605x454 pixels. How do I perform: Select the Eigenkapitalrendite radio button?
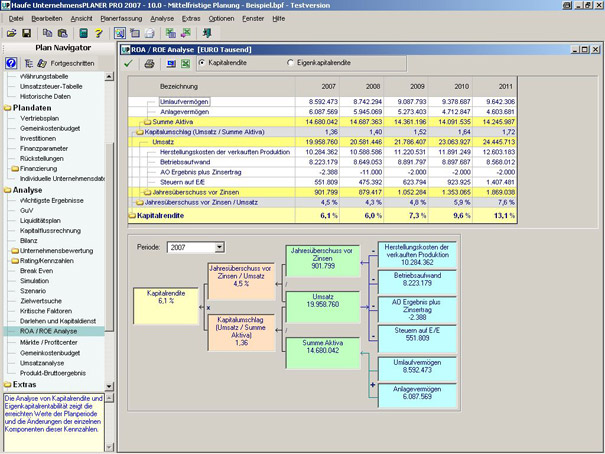point(290,62)
